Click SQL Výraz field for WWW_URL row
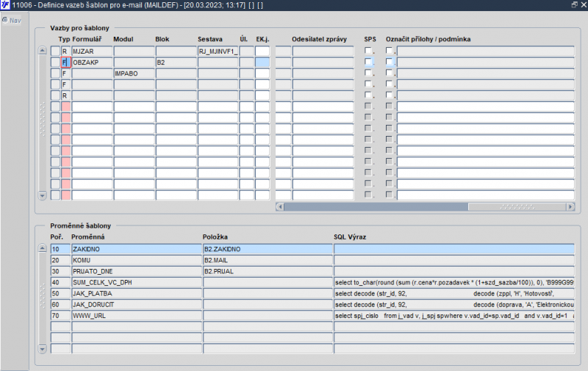588x371 pixels. point(453,315)
